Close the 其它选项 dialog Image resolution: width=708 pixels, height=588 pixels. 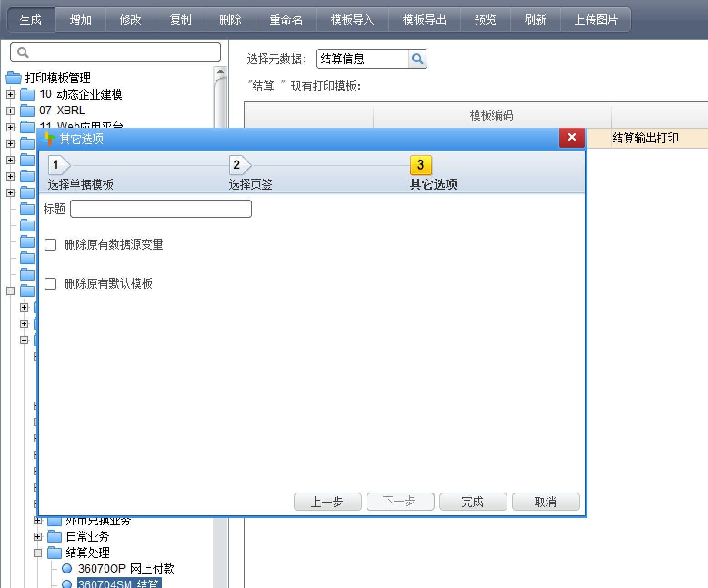[572, 137]
